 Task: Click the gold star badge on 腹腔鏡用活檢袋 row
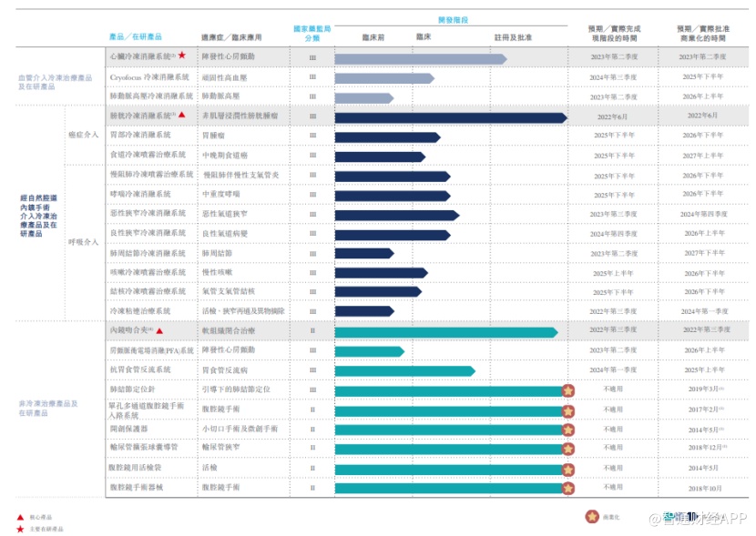(x=567, y=469)
